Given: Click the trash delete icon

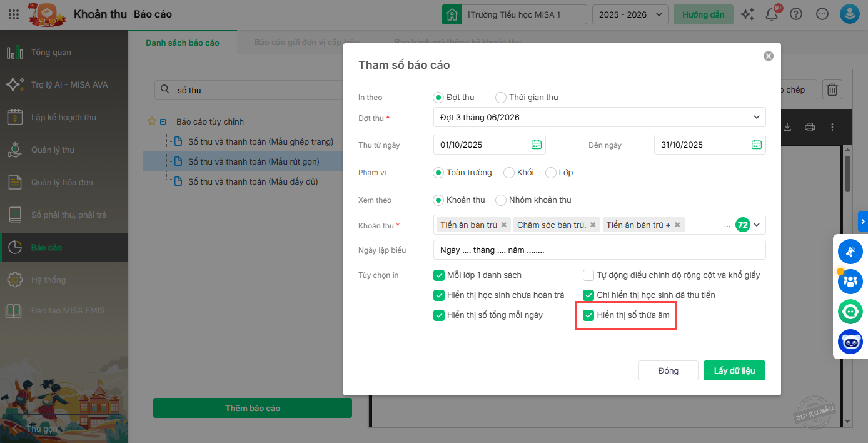Looking at the screenshot, I should (x=832, y=89).
